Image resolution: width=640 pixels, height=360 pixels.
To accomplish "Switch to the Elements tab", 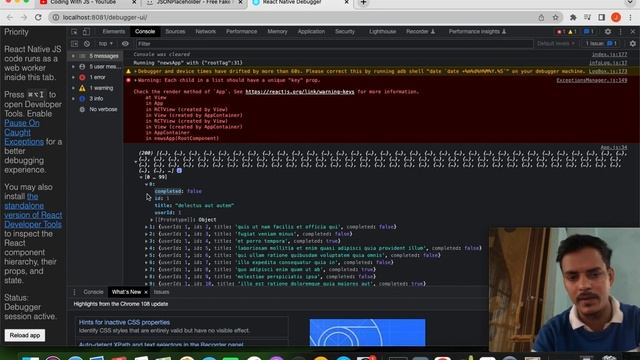I will pos(113,31).
